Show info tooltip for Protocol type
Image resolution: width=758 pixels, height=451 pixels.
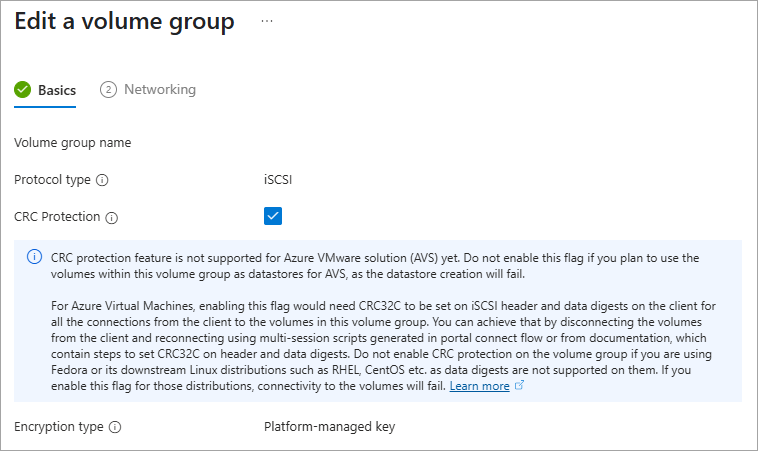point(103,180)
